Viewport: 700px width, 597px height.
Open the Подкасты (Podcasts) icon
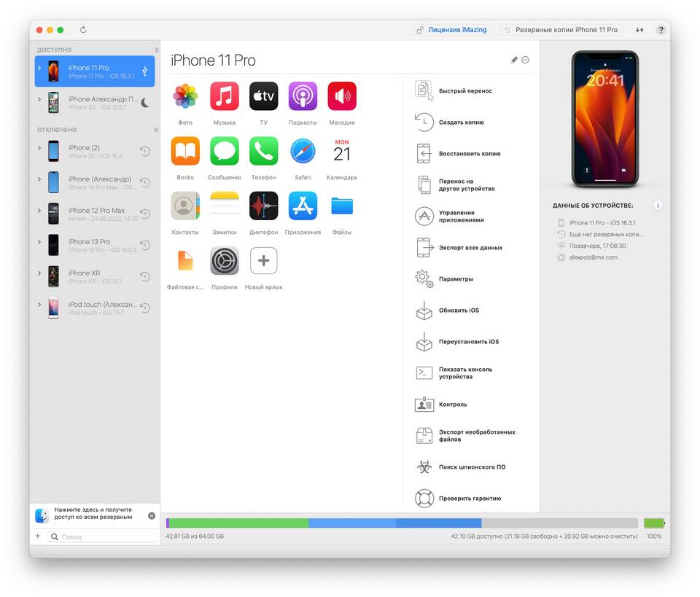pyautogui.click(x=303, y=96)
